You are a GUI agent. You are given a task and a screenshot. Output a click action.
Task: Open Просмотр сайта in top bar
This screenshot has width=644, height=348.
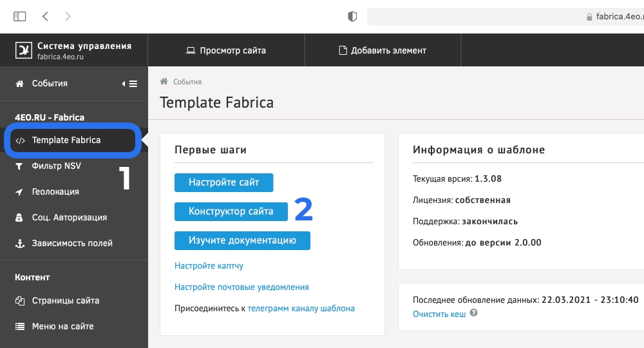[x=225, y=50]
